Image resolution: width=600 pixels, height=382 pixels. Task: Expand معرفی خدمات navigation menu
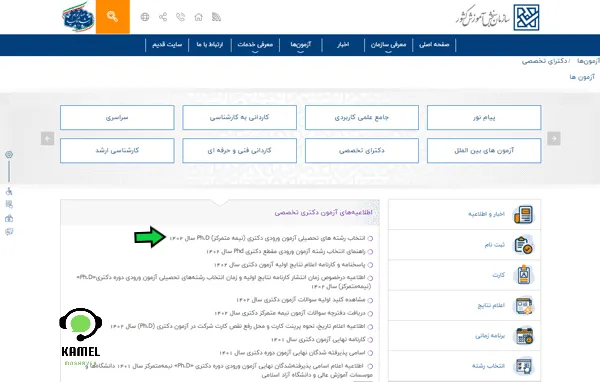[x=255, y=45]
